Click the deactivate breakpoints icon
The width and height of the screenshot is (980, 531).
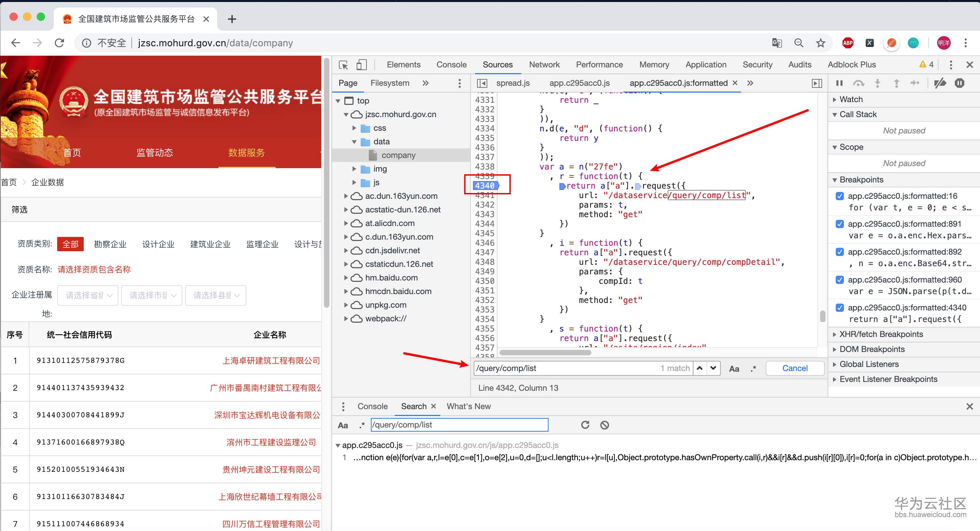click(940, 83)
